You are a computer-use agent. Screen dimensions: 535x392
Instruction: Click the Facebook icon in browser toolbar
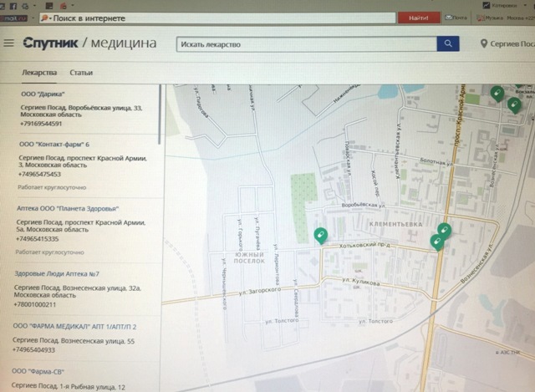click(13, 6)
